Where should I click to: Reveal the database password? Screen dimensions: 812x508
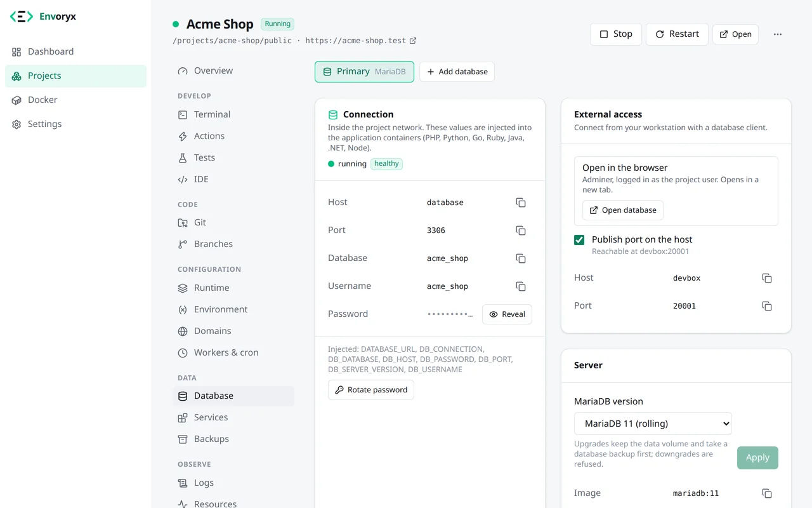(x=507, y=314)
